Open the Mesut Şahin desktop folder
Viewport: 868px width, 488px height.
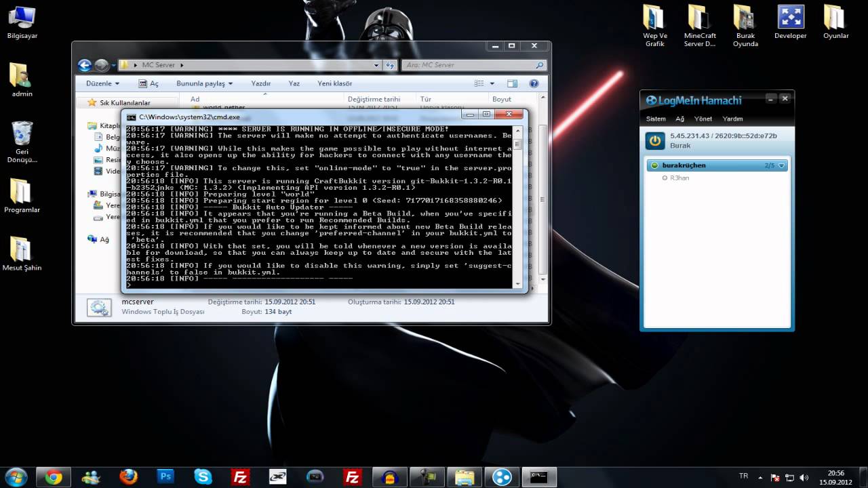tap(22, 254)
